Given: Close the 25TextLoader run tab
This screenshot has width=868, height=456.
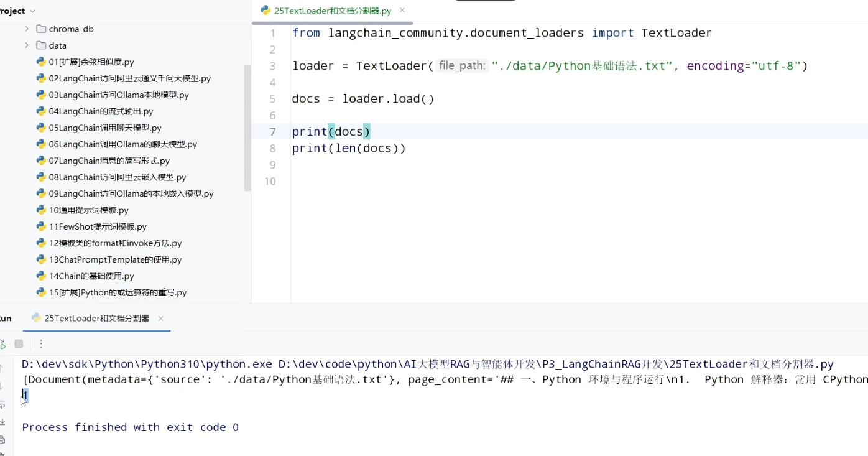Looking at the screenshot, I should (160, 318).
